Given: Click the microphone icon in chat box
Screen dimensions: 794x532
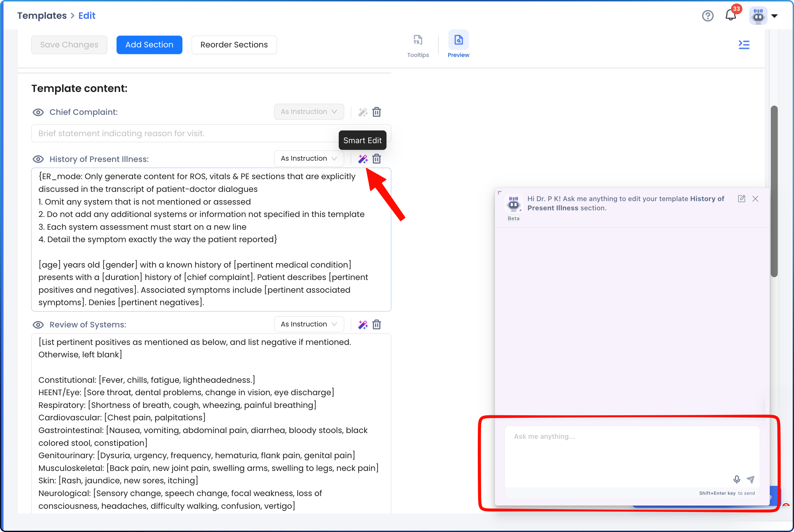Looking at the screenshot, I should click(x=736, y=479).
